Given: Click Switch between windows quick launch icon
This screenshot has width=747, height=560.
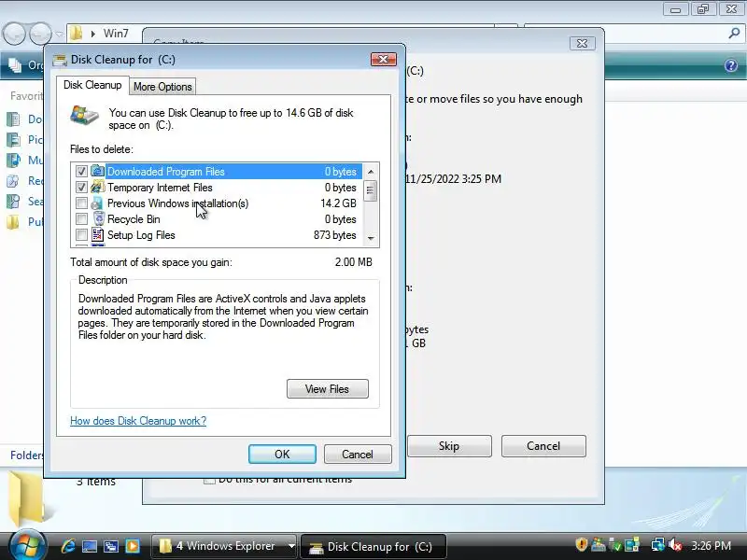Looking at the screenshot, I should tap(111, 546).
